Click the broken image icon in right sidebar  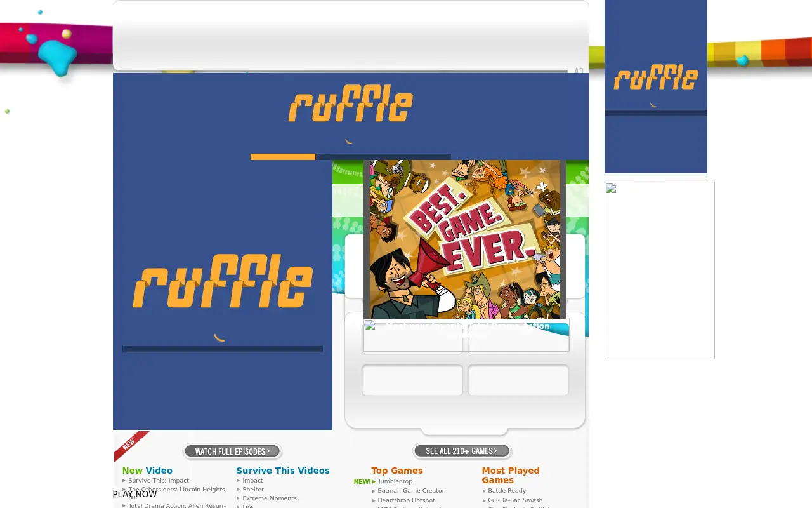tap(611, 188)
